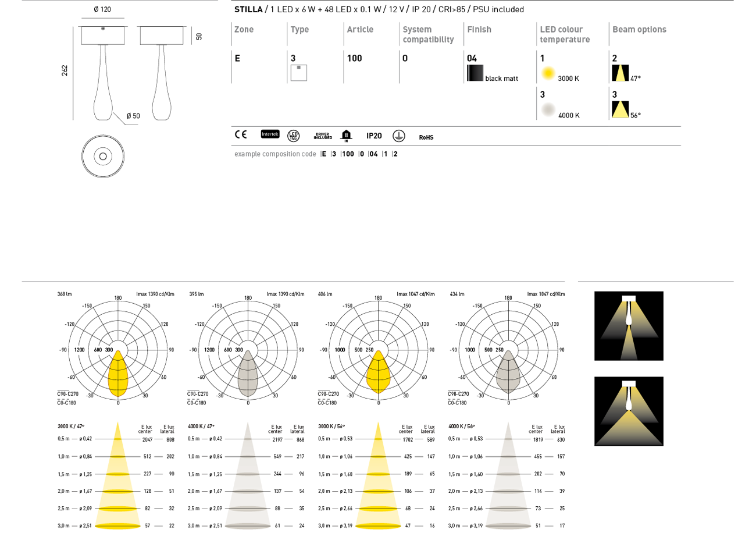Screen dimensions: 756x547
Task: Click the 4000 K / 47° cone chart
Action: point(248,475)
